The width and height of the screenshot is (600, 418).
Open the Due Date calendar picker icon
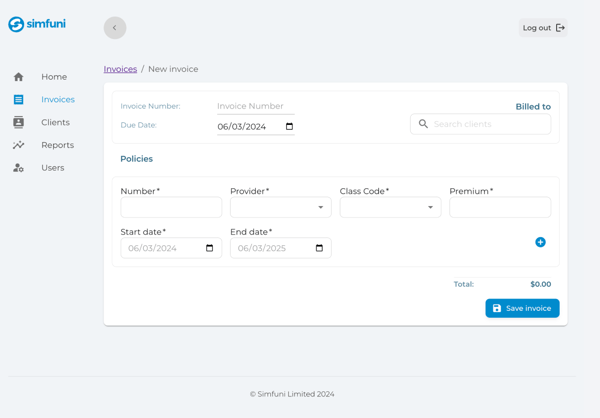point(289,127)
